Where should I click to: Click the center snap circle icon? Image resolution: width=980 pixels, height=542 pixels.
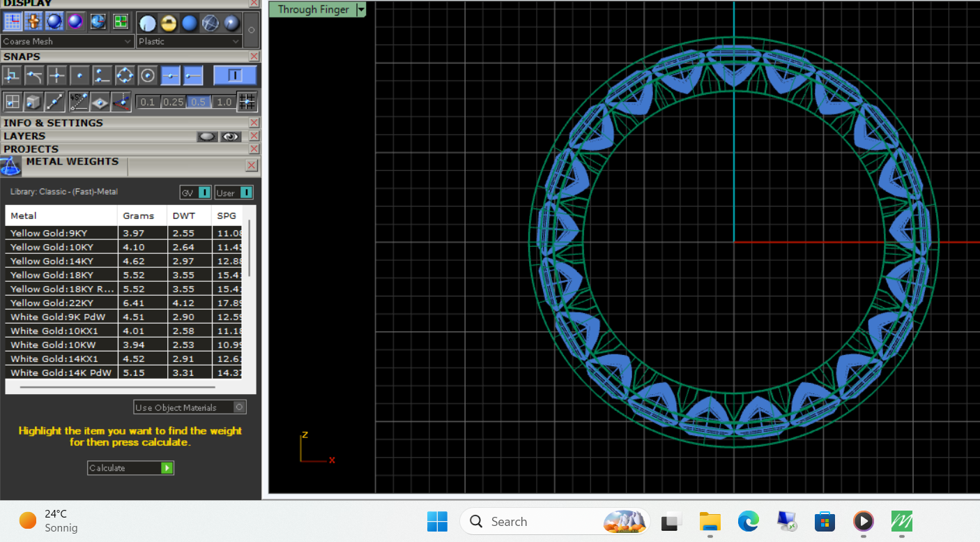coord(147,75)
